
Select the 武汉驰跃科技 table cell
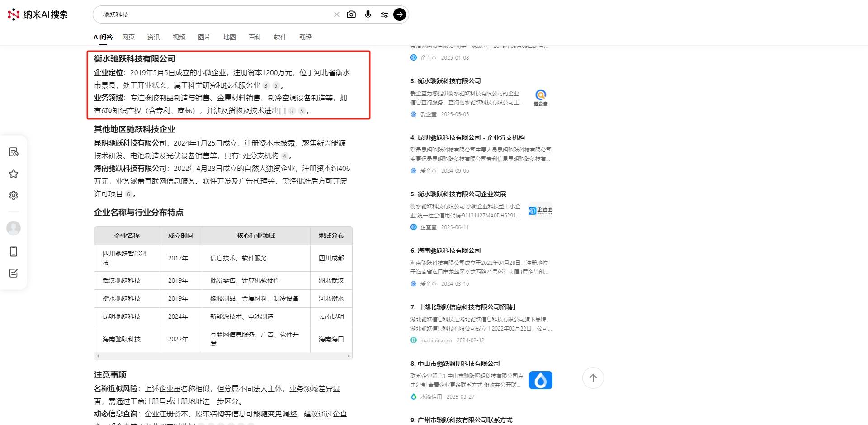pos(127,280)
